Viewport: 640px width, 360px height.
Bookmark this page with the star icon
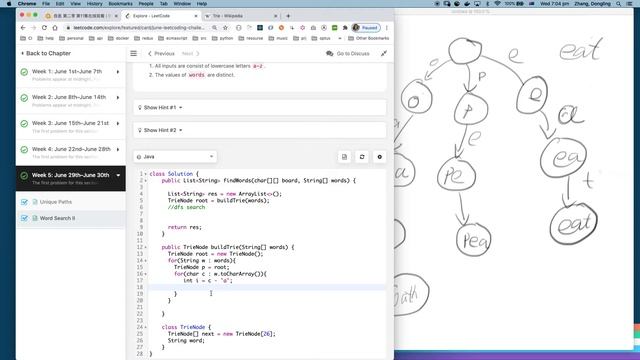click(x=225, y=28)
